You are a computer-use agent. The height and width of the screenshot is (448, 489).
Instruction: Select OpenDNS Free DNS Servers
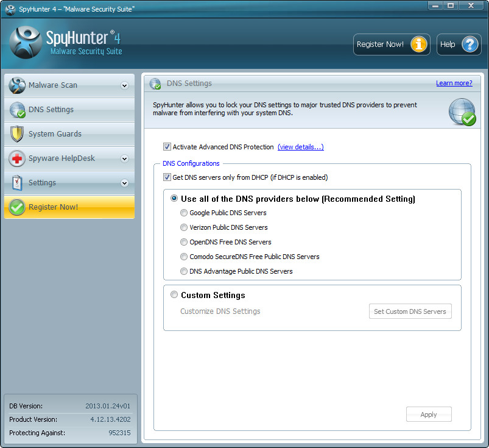click(184, 242)
